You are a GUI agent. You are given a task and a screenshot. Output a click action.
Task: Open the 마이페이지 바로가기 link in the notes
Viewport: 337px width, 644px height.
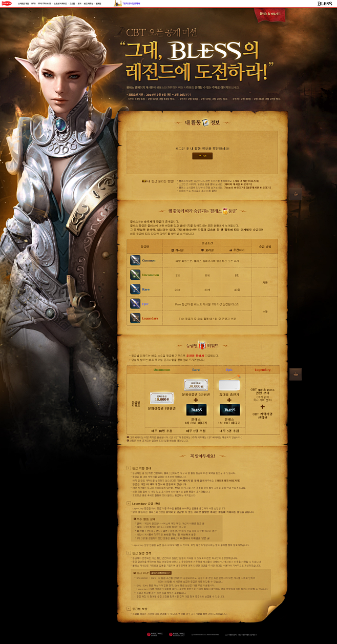click(x=228, y=480)
